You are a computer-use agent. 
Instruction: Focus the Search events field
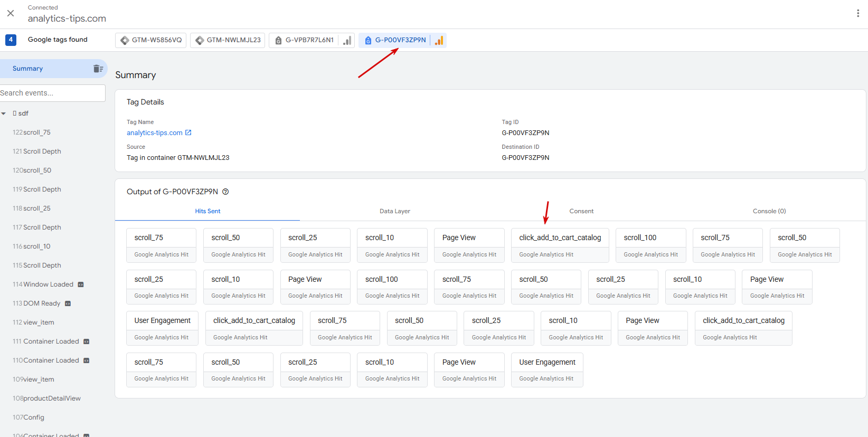click(53, 93)
